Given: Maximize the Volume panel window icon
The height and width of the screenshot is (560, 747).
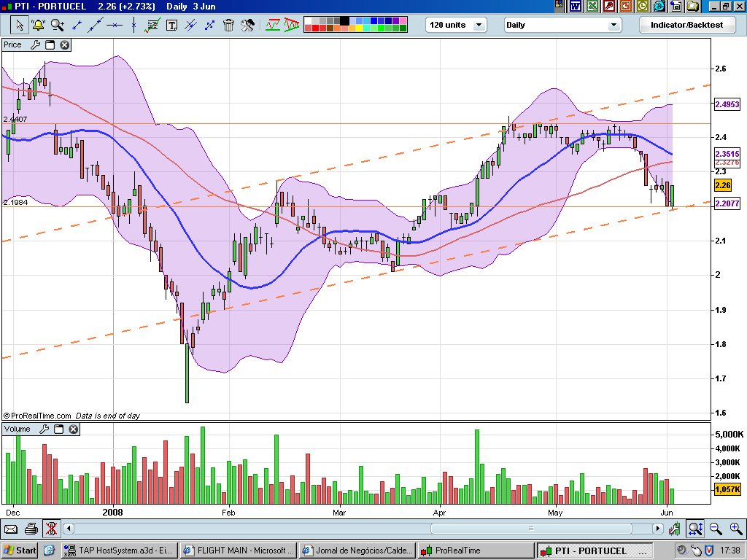Looking at the screenshot, I should coord(58,429).
